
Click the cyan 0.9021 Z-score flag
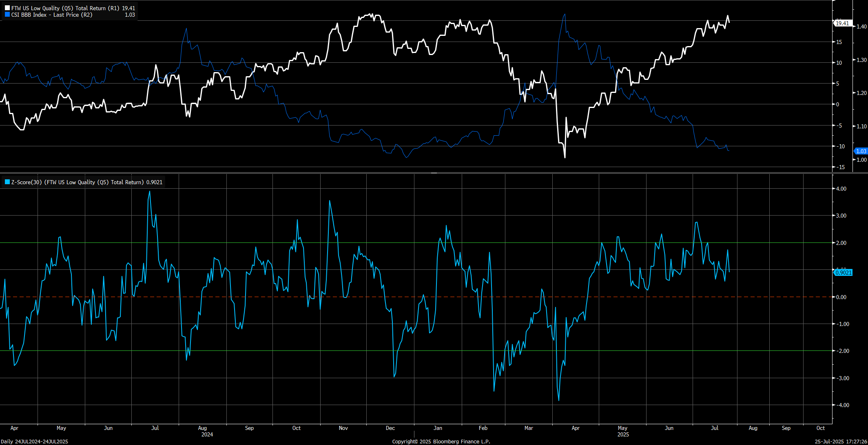843,273
